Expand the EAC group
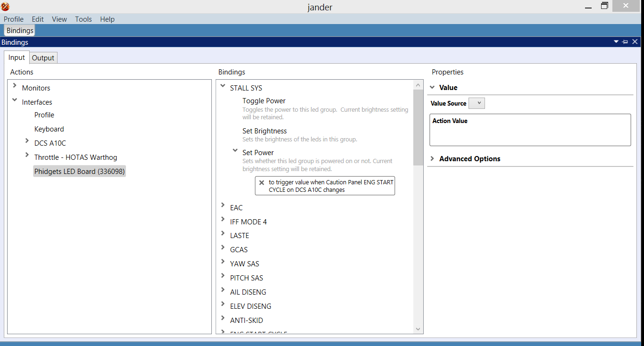This screenshot has height=346, width=644. pyautogui.click(x=223, y=206)
